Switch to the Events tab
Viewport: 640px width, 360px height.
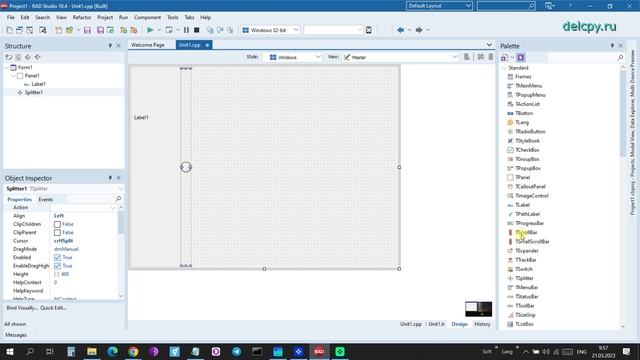[45, 199]
